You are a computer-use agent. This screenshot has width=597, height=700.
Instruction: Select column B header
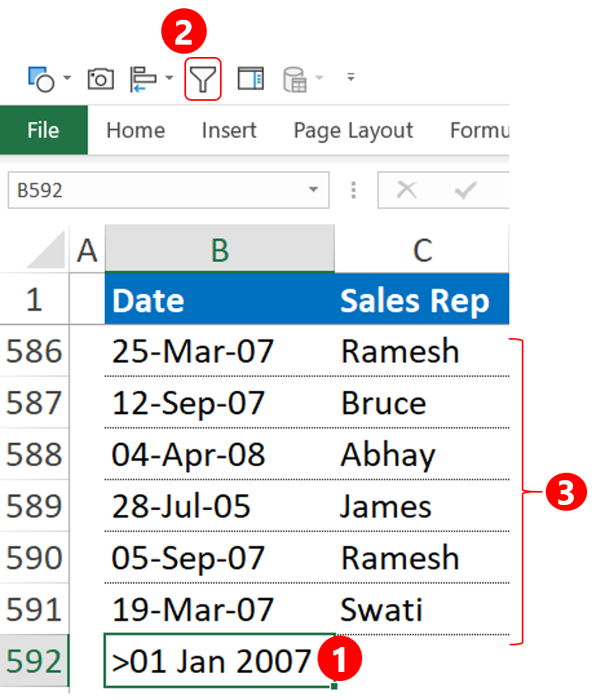coord(220,250)
